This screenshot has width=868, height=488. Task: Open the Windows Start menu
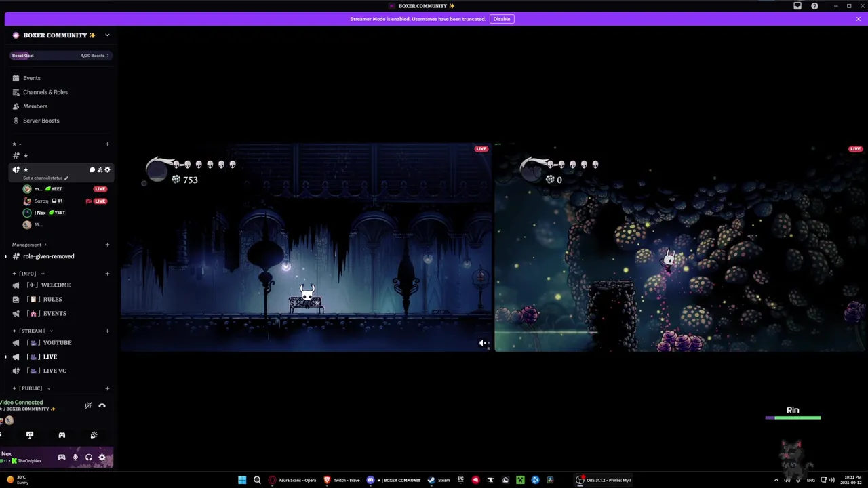click(x=242, y=480)
